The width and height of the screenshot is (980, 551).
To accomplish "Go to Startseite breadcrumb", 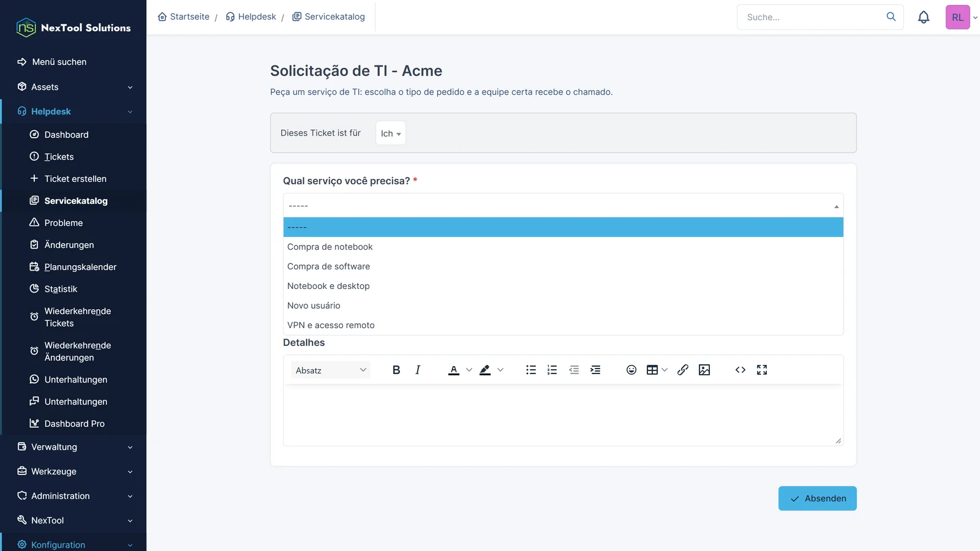I will click(184, 17).
